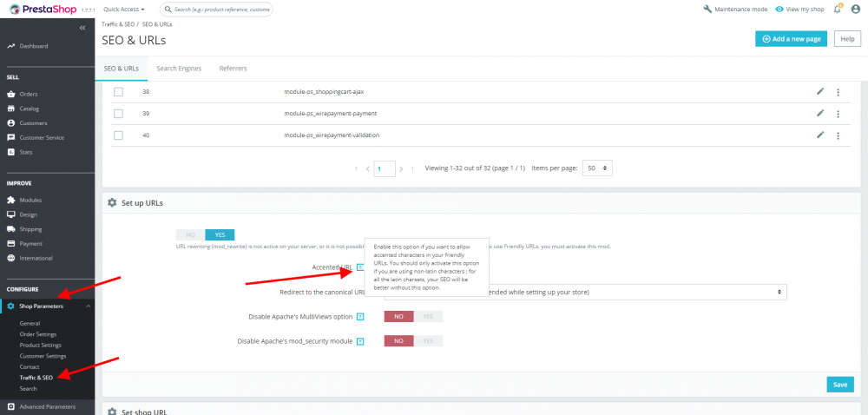Image resolution: width=868 pixels, height=415 pixels.
Task: Click Add a new page button
Action: pyautogui.click(x=791, y=39)
